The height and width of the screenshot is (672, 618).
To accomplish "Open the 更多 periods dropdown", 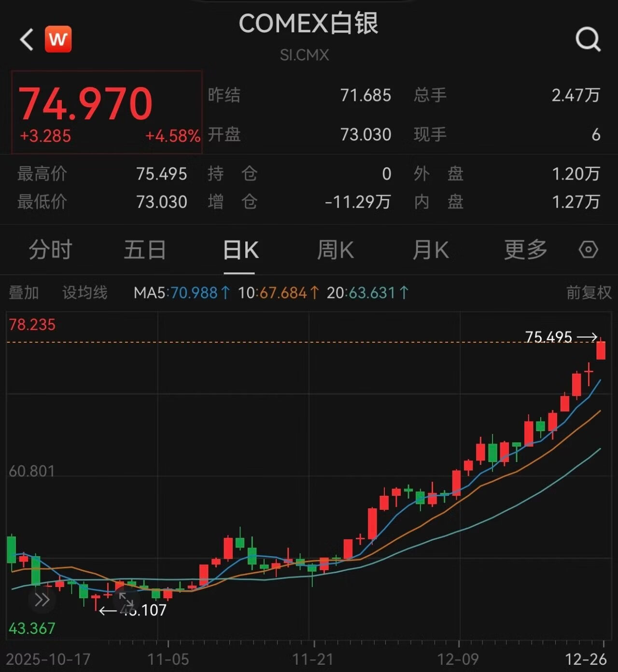I will (526, 250).
